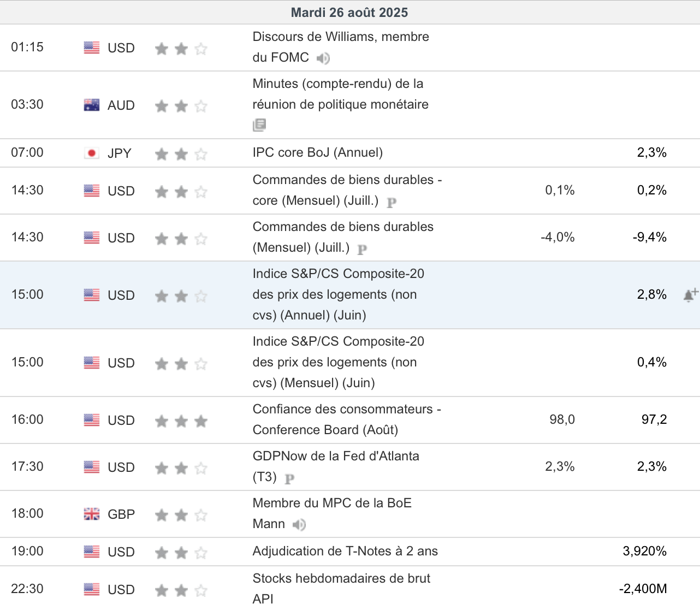Click the Australian flag next to AUD

coord(92,105)
